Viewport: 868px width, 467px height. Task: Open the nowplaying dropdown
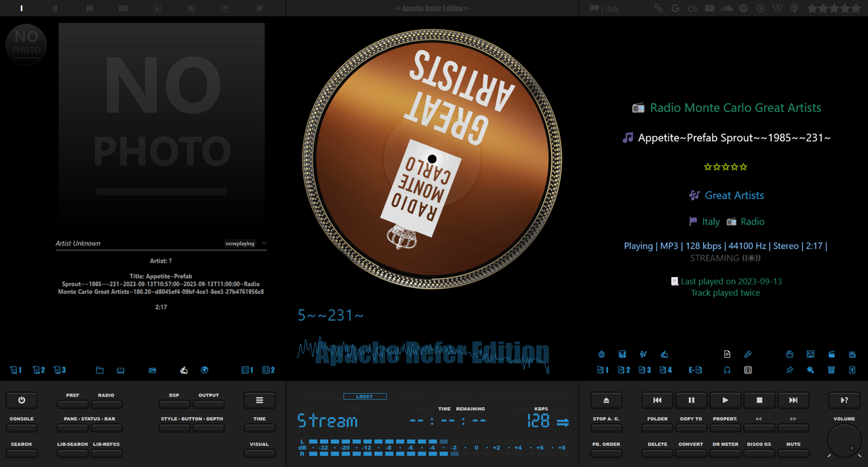(245, 243)
